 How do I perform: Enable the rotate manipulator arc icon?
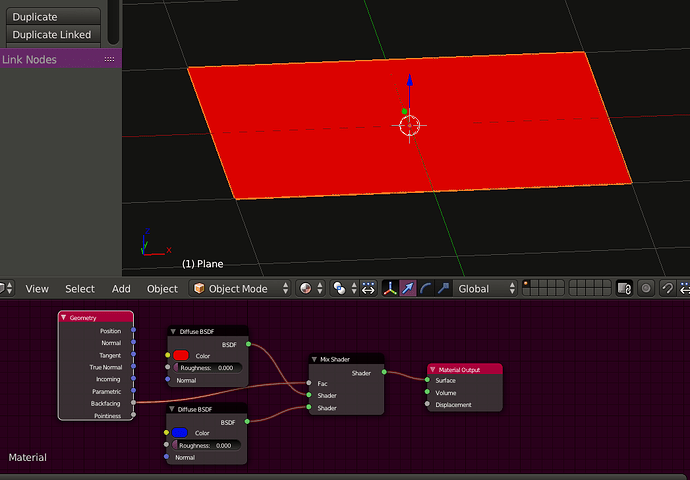(x=426, y=289)
